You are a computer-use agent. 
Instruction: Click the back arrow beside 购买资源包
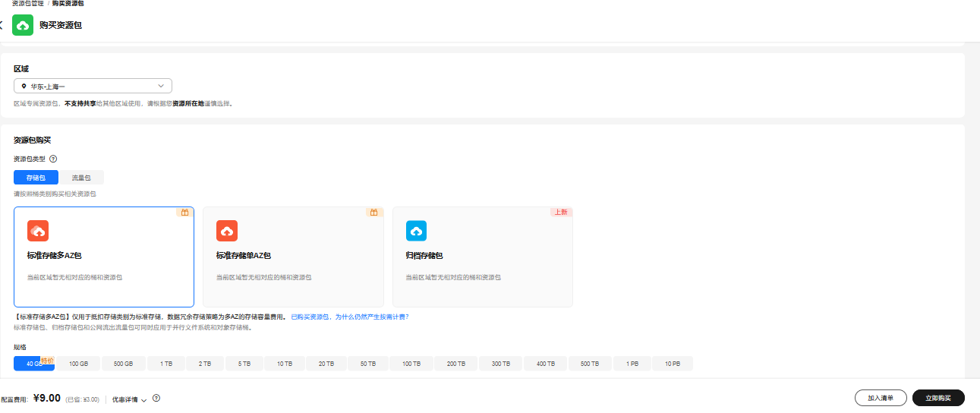point(2,25)
